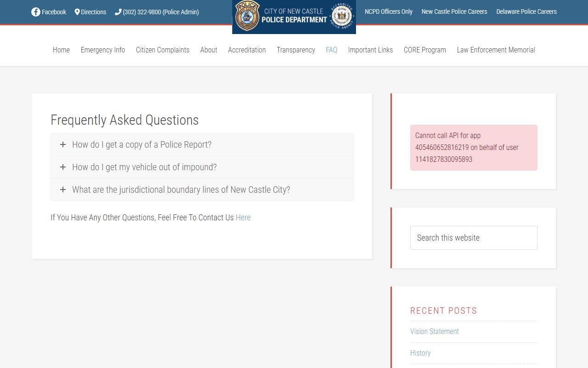Open Important Links menu item
The height and width of the screenshot is (368, 588).
coord(370,50)
